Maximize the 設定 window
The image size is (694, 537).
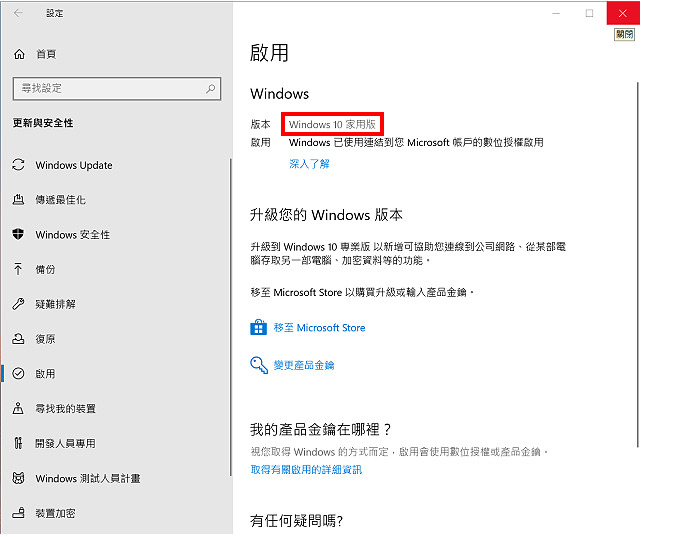[x=590, y=13]
